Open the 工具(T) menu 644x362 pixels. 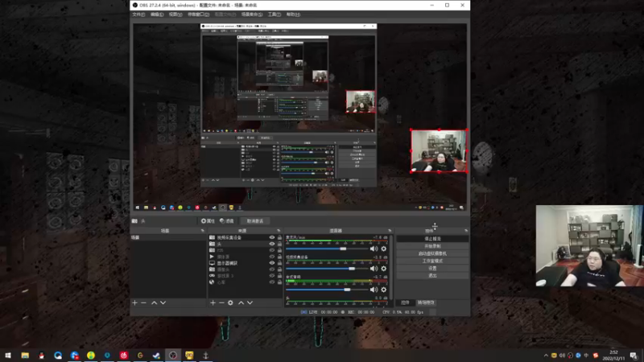(x=275, y=14)
